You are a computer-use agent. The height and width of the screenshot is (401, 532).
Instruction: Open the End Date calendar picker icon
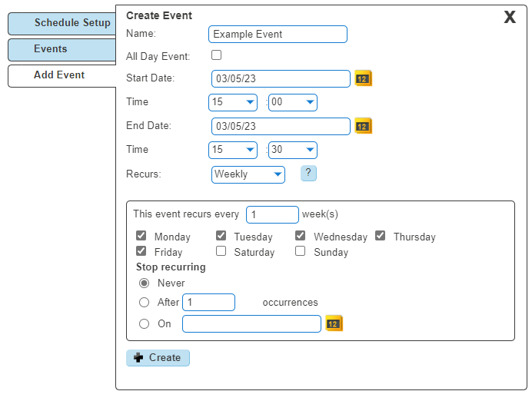[364, 126]
